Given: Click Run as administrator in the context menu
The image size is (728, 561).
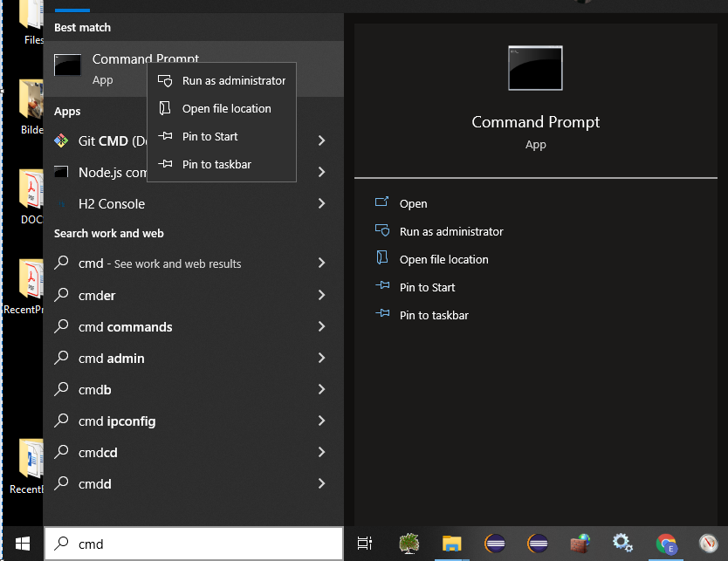Looking at the screenshot, I should 233,80.
